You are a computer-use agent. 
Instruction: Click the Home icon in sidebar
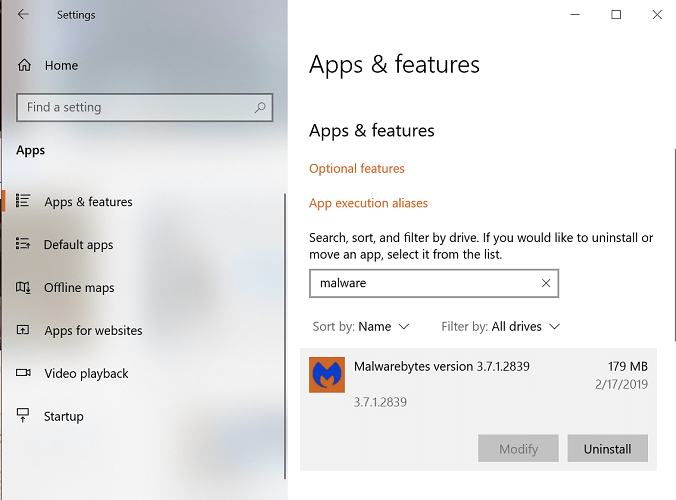(x=24, y=66)
